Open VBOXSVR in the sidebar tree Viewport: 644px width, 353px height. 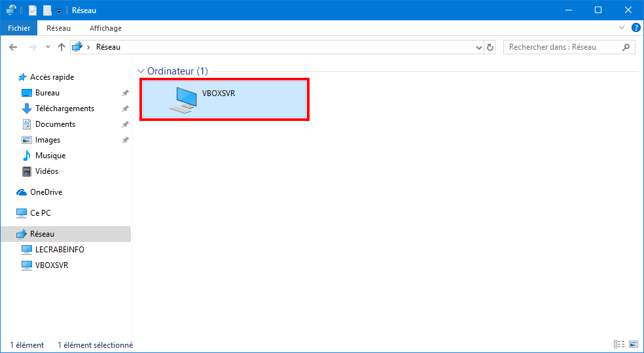coord(52,265)
